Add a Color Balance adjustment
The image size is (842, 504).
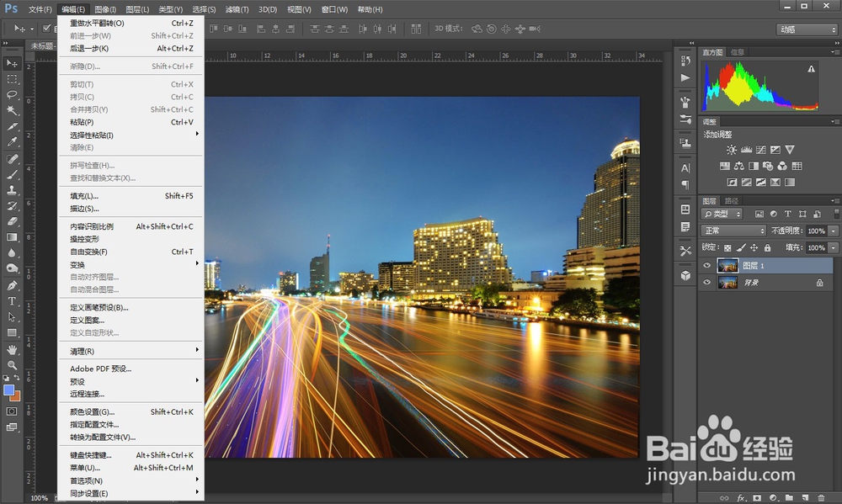739,166
